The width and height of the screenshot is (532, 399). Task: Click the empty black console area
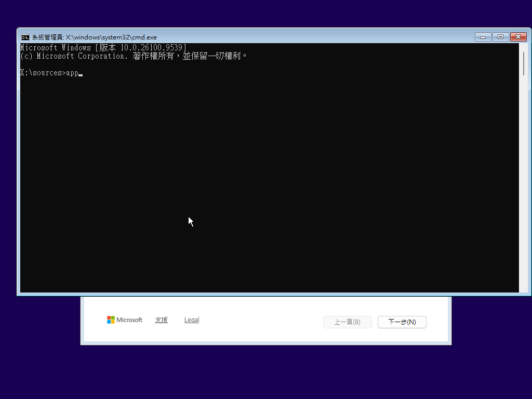(x=270, y=183)
